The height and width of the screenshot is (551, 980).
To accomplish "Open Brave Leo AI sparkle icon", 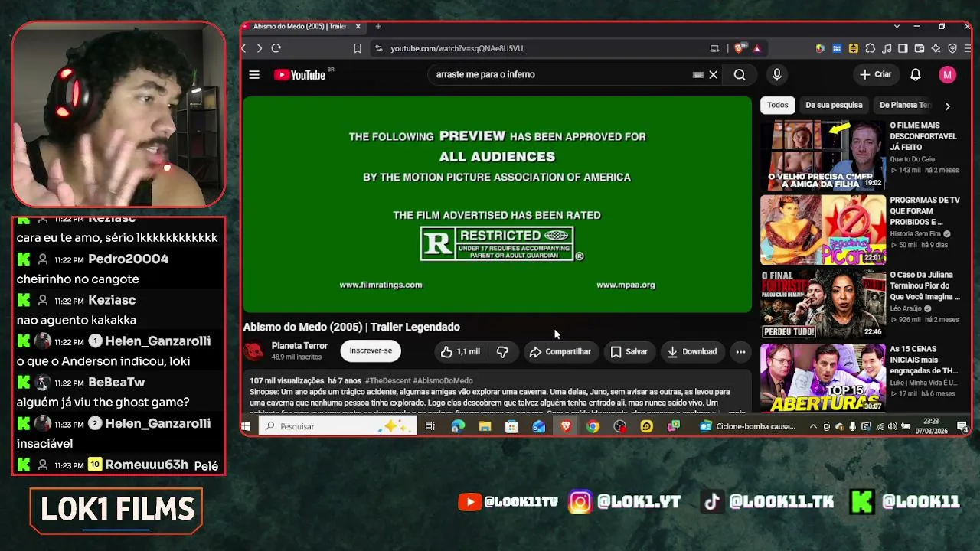I will 936,48.
